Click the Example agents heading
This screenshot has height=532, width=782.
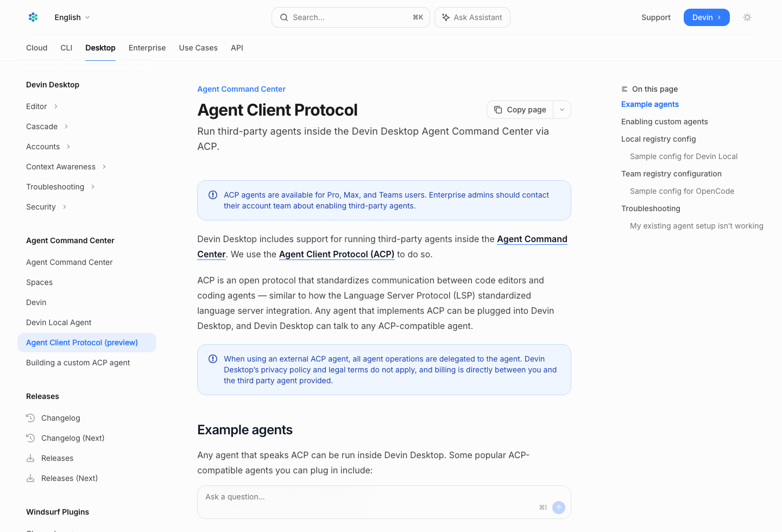coord(245,430)
